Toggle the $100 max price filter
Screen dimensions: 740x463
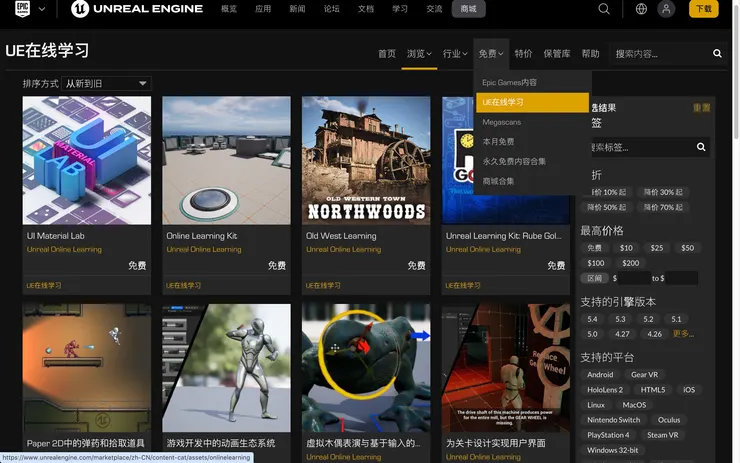[x=596, y=263]
